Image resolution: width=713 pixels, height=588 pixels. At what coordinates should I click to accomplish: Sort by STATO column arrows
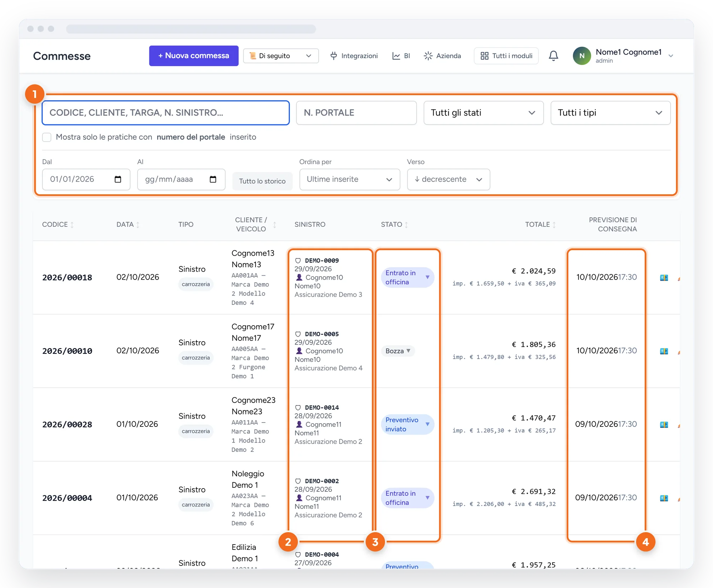pyautogui.click(x=406, y=225)
